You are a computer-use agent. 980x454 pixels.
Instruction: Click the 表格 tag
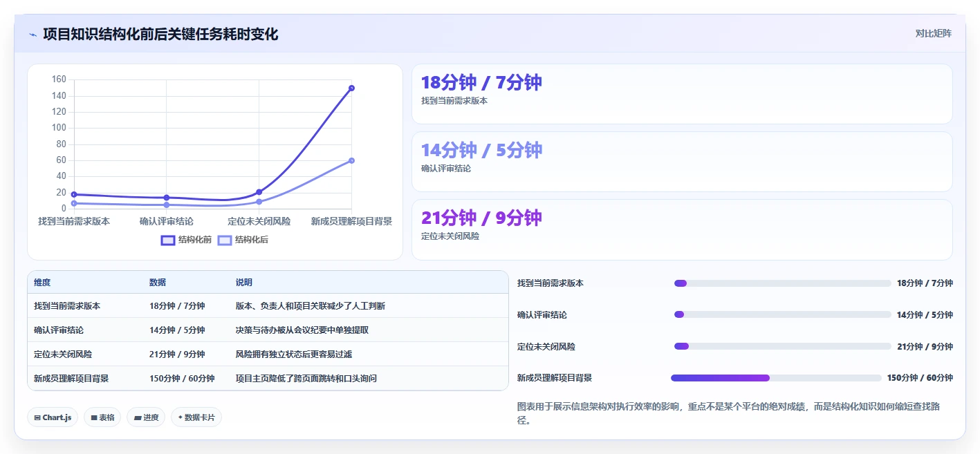tap(102, 417)
